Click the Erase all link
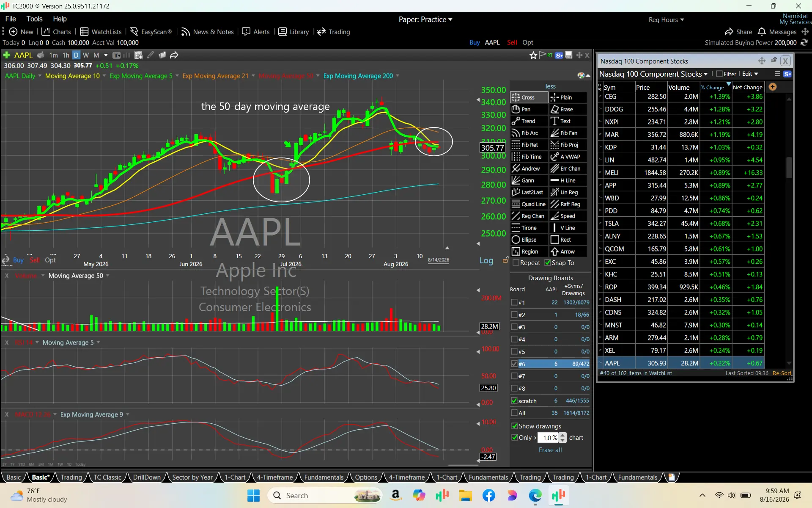This screenshot has width=812, height=508. coord(550,450)
